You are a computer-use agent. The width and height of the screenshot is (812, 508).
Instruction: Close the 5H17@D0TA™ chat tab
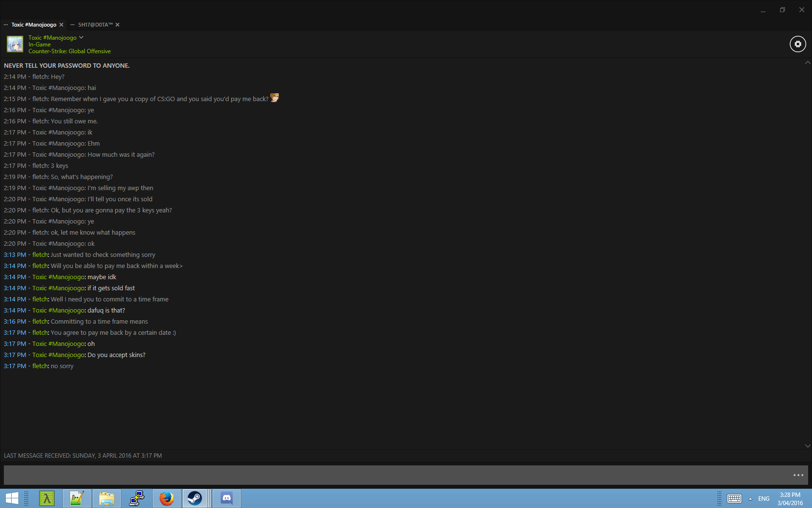click(117, 25)
